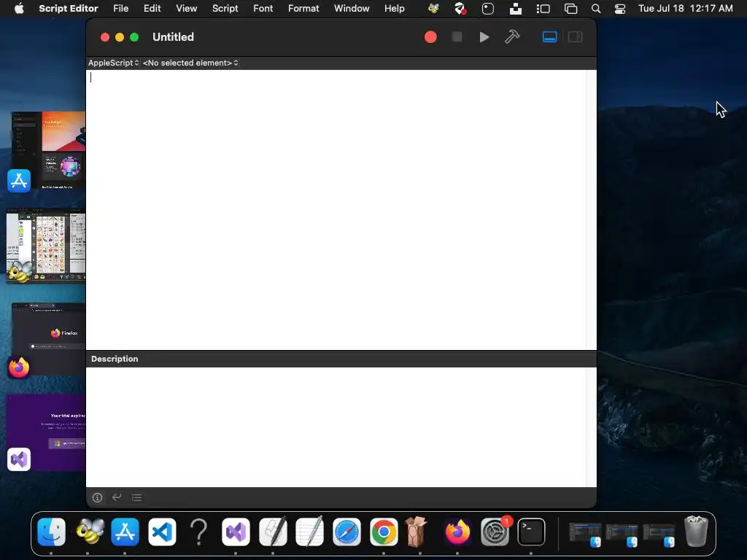Click the bee icon in menu bar

(x=433, y=9)
